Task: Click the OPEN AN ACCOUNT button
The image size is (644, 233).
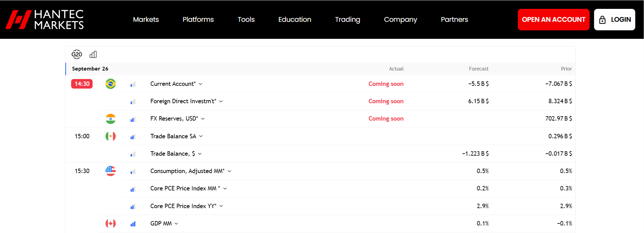Action: pyautogui.click(x=553, y=19)
